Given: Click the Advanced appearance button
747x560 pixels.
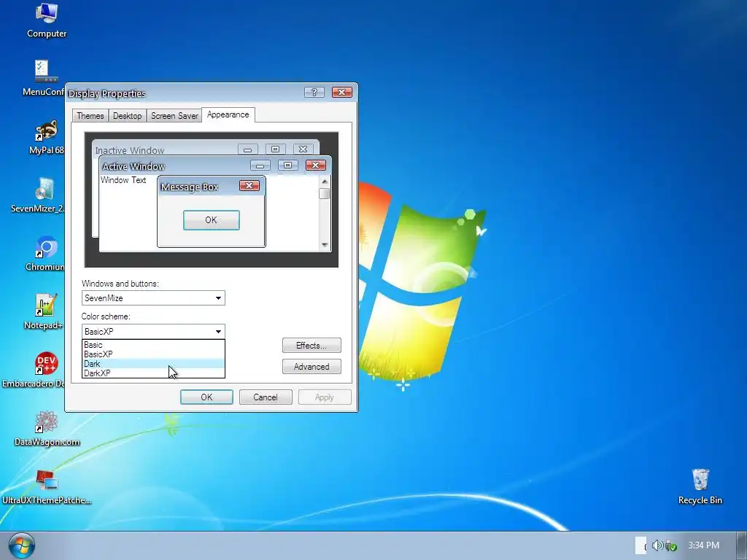Looking at the screenshot, I should click(311, 367).
